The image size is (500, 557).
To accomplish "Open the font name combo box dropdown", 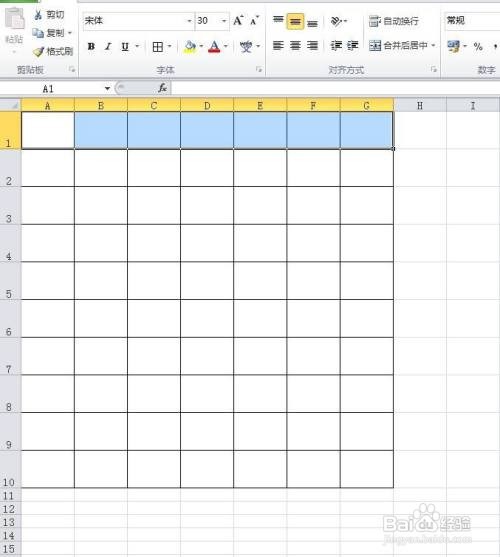I will pos(189,21).
